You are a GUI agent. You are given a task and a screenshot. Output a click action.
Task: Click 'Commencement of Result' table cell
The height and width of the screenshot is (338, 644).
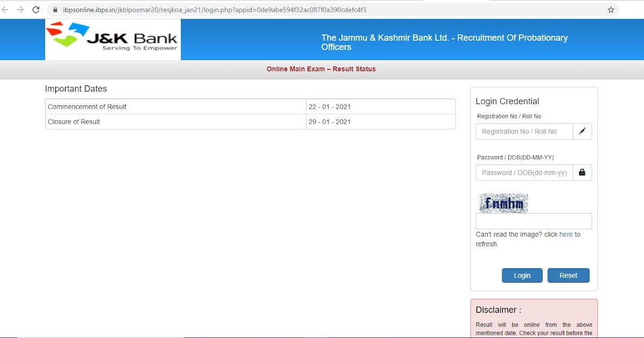175,107
